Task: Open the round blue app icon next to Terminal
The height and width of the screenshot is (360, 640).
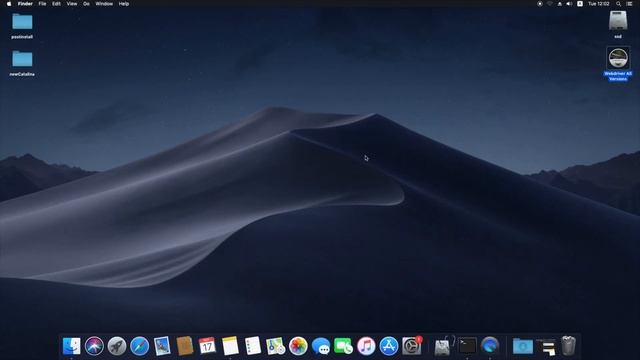Action: [490, 346]
